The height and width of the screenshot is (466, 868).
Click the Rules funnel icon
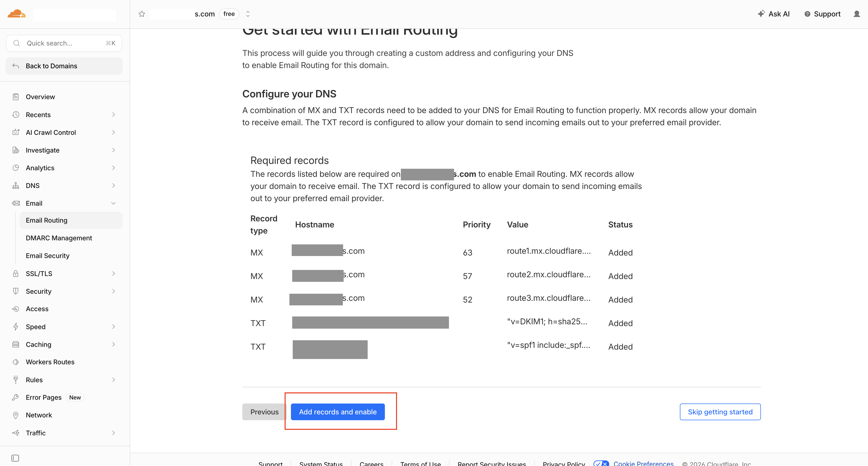[15, 380]
